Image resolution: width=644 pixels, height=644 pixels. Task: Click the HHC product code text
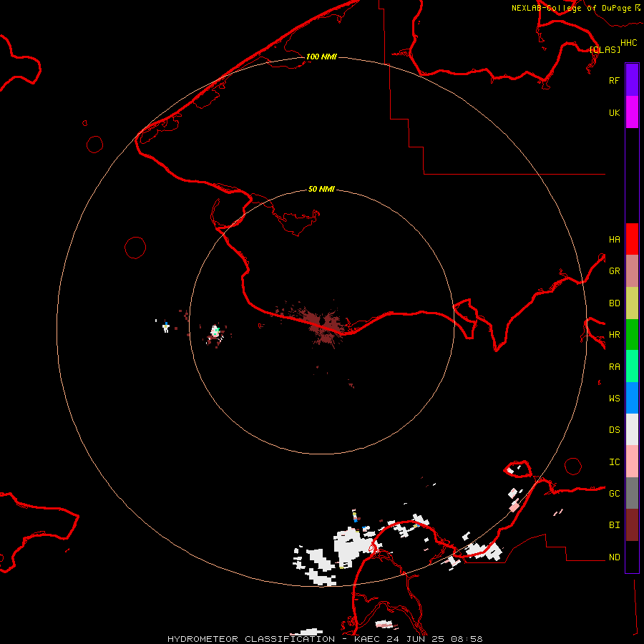coord(628,43)
